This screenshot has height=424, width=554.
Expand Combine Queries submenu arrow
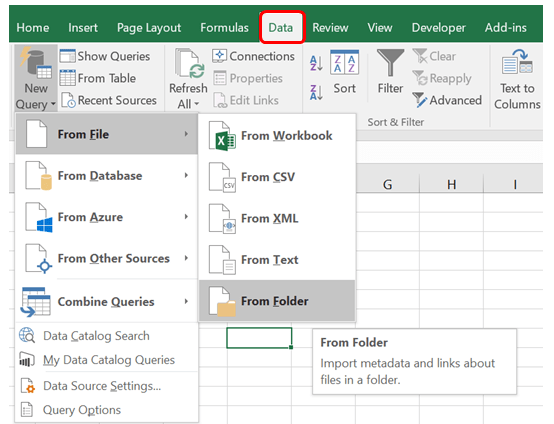coord(186,301)
